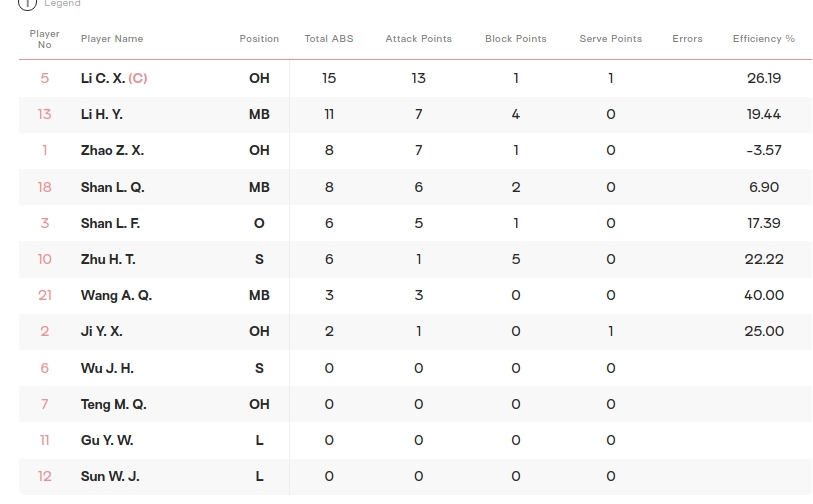Click on player Ji Y. X.
The width and height of the screenshot is (813, 504).
[102, 331]
